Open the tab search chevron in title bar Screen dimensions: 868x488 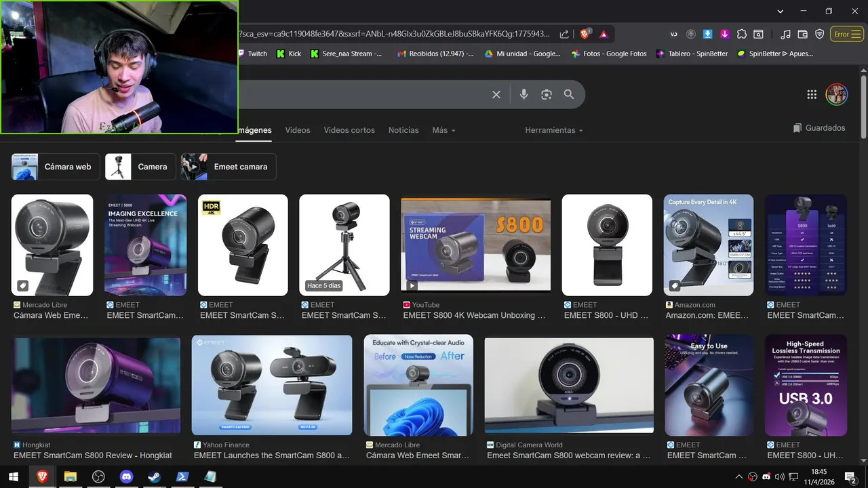tap(781, 12)
